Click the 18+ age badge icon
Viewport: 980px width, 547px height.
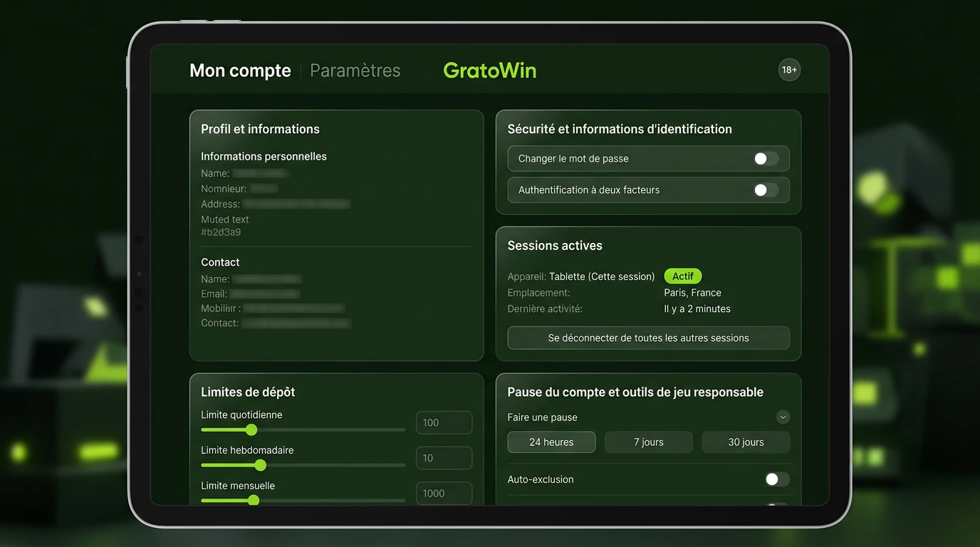pos(789,70)
